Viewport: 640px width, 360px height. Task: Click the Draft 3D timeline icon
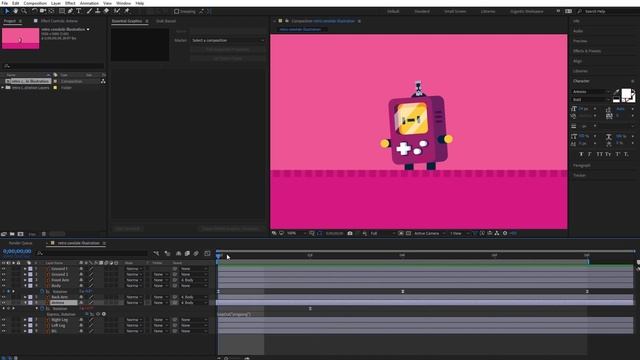167,253
